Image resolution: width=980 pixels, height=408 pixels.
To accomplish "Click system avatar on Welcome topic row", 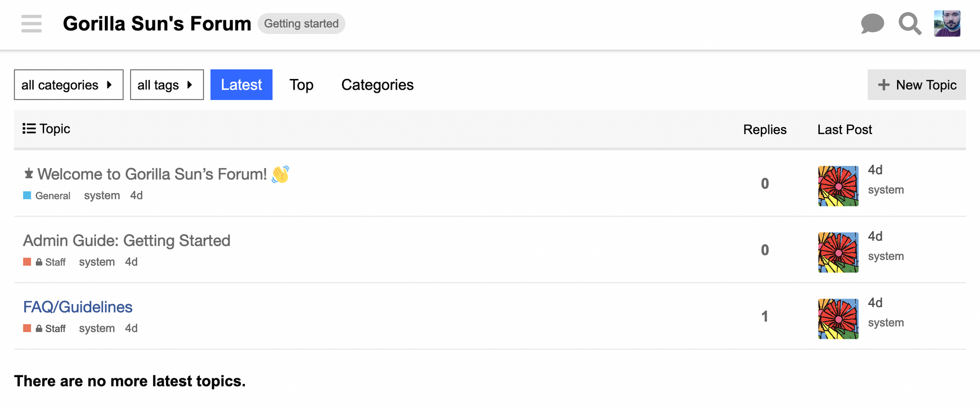I will tap(838, 186).
